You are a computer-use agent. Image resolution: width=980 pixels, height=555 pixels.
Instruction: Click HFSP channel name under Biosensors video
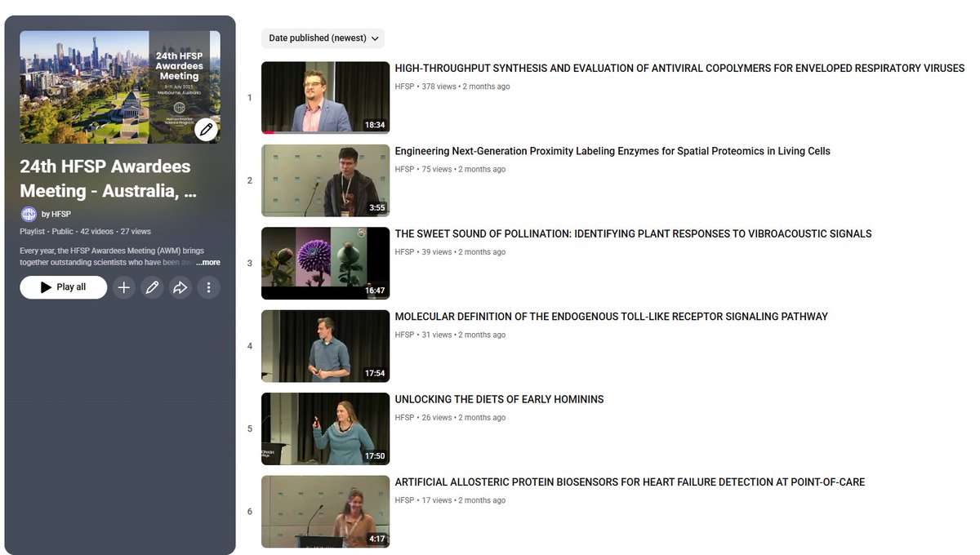pyautogui.click(x=404, y=500)
